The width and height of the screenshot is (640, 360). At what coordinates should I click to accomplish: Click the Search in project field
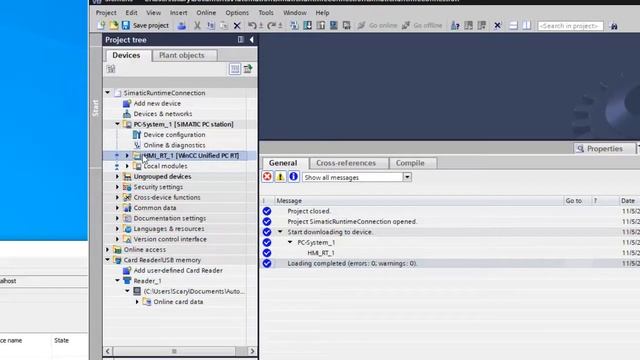pos(570,26)
